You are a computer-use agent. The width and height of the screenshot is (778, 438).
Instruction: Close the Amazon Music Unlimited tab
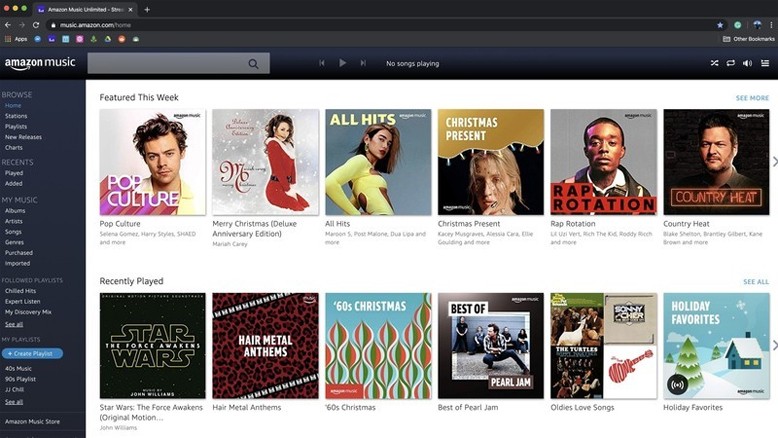pos(130,9)
